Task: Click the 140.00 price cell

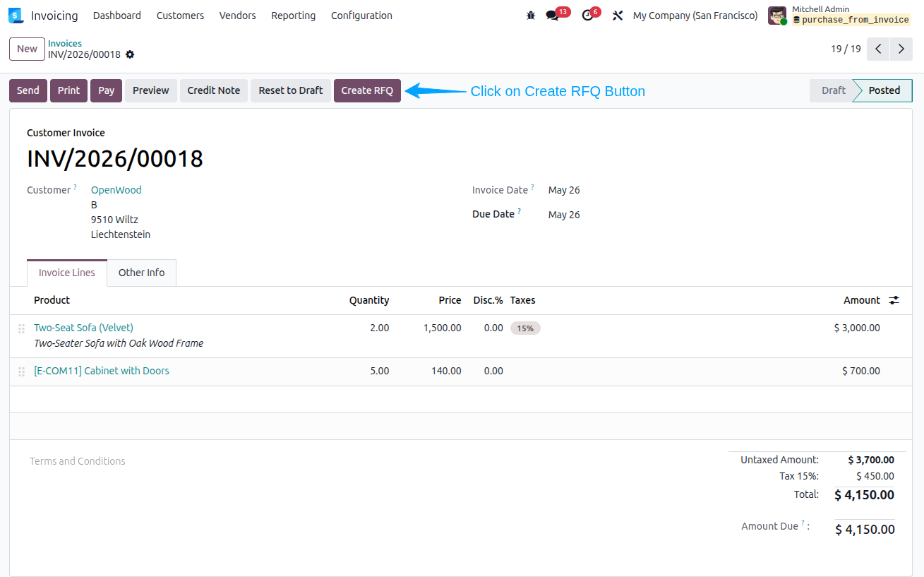Action: tap(447, 371)
